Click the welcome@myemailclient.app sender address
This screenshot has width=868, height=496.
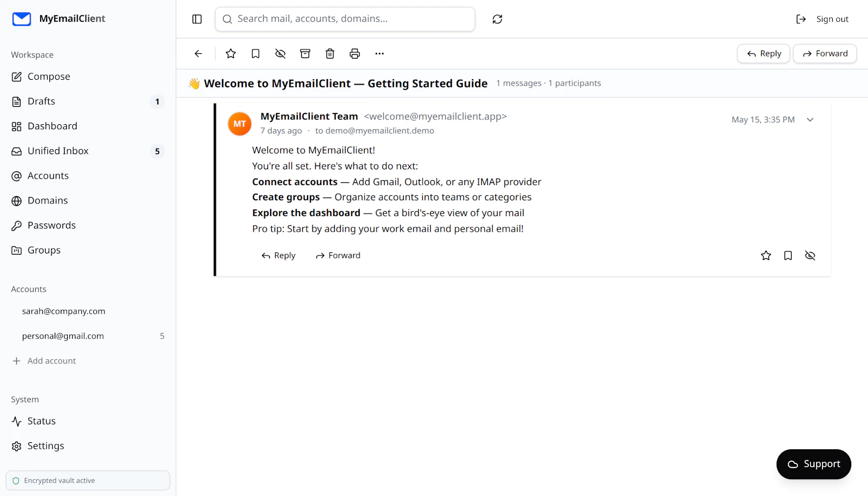435,117
